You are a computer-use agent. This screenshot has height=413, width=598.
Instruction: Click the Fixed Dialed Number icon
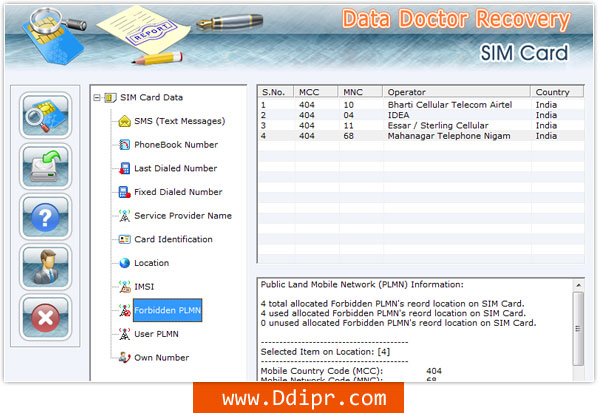click(124, 192)
